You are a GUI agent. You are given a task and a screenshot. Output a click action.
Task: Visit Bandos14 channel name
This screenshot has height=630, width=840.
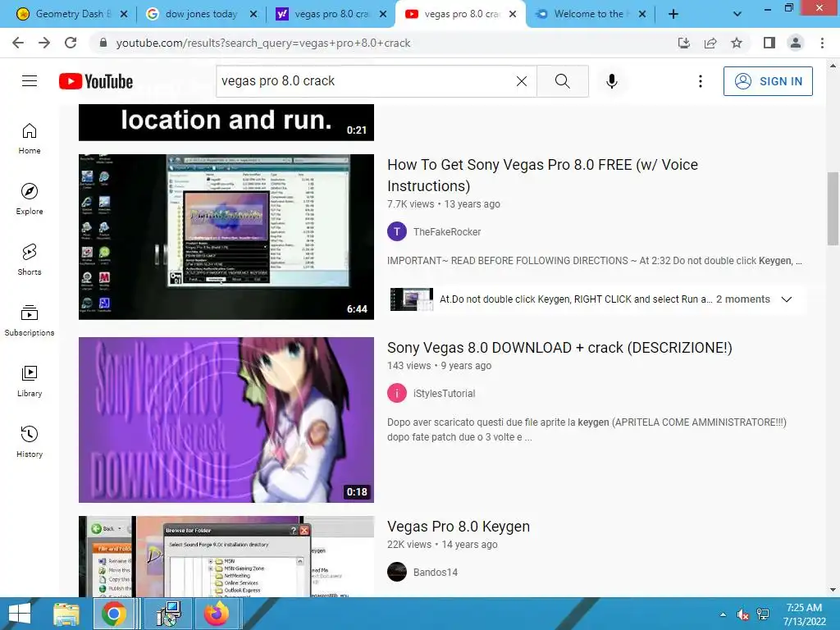436,572
